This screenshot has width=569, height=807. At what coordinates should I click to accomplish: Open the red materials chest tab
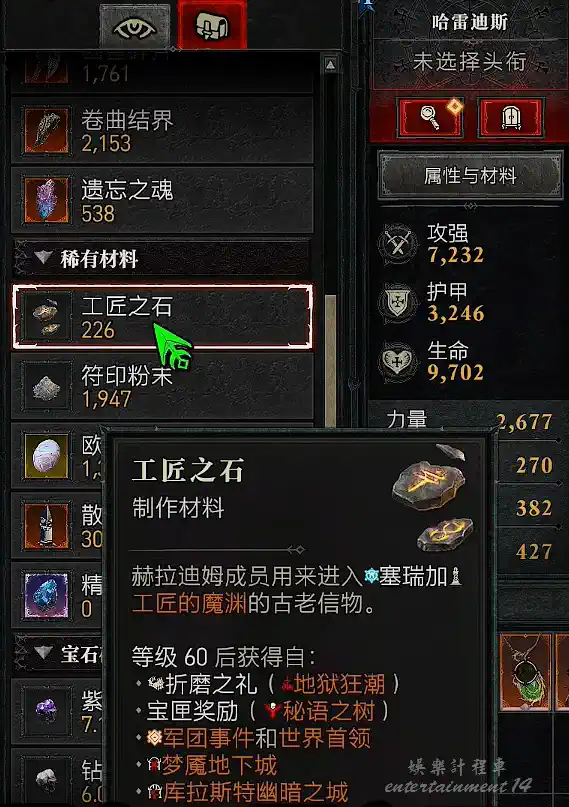(212, 25)
